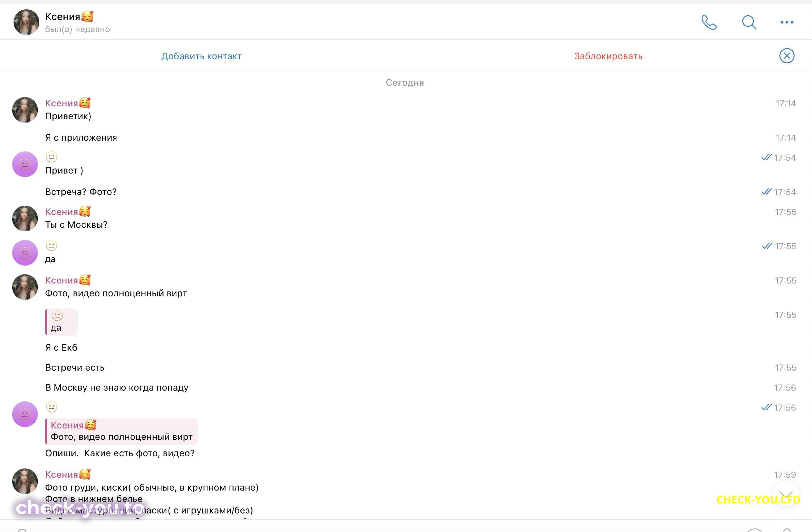Click the read checkmarks next to 17:56
Image resolution: width=812 pixels, height=532 pixels.
766,407
